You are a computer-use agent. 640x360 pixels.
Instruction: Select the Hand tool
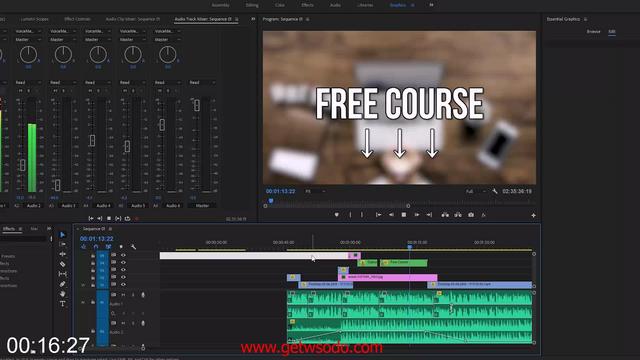pos(62,294)
